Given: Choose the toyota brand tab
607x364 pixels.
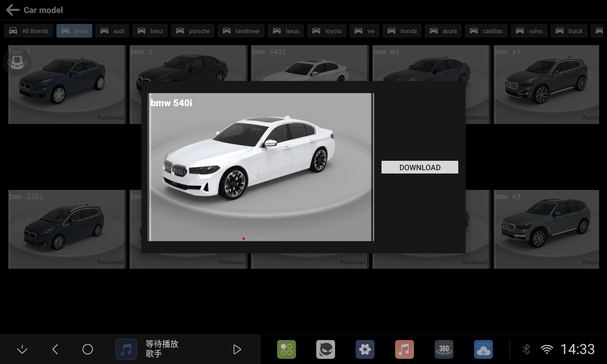Looking at the screenshot, I should 327,31.
